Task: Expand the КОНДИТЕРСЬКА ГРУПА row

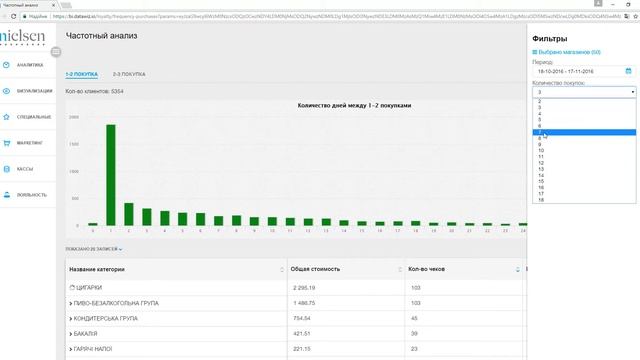Action: pyautogui.click(x=71, y=318)
